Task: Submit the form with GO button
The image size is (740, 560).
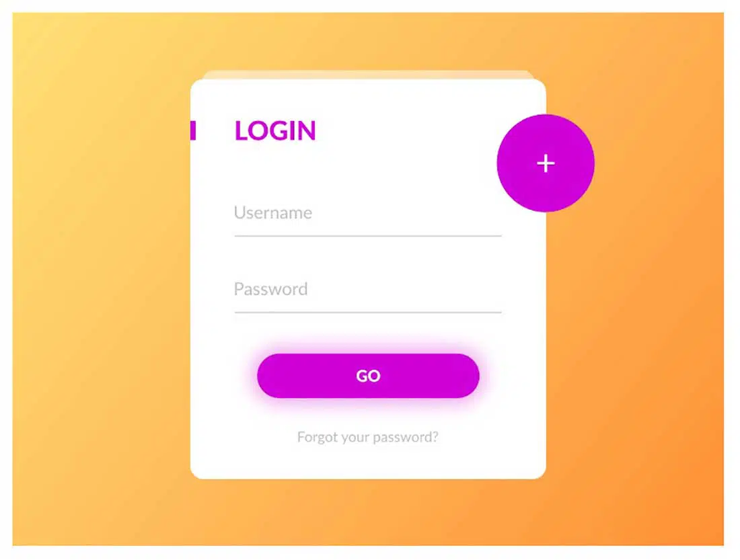Action: 368,376
